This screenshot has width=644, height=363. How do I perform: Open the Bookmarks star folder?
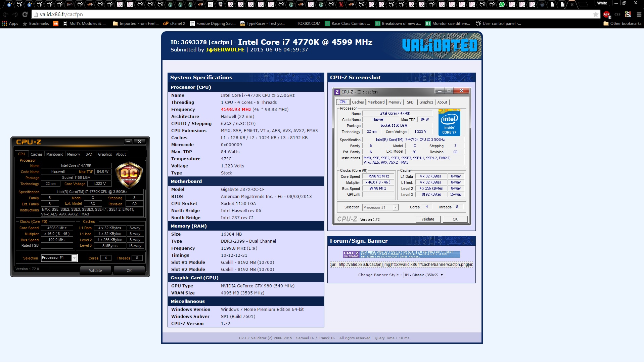pyautogui.click(x=36, y=24)
